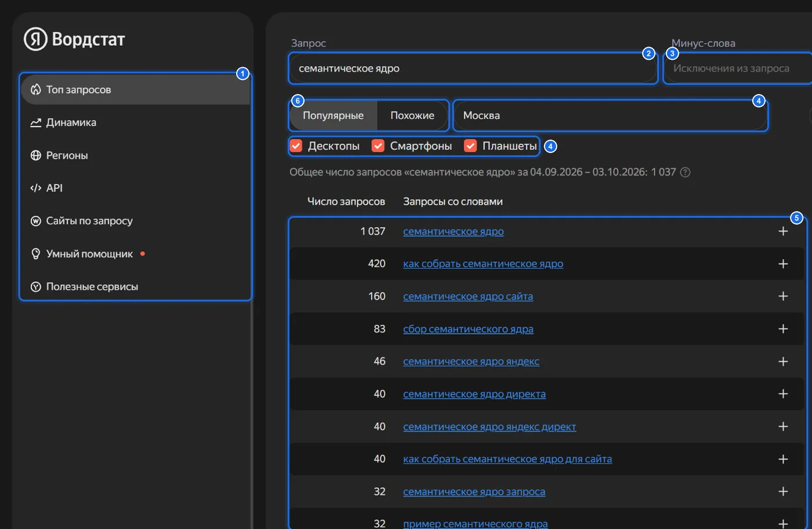Click the chart icon beside Динамика

tap(36, 122)
